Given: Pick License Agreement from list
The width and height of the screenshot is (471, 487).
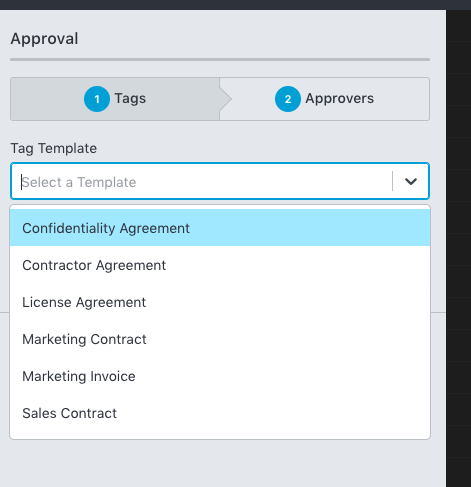Looking at the screenshot, I should pyautogui.click(x=220, y=302).
